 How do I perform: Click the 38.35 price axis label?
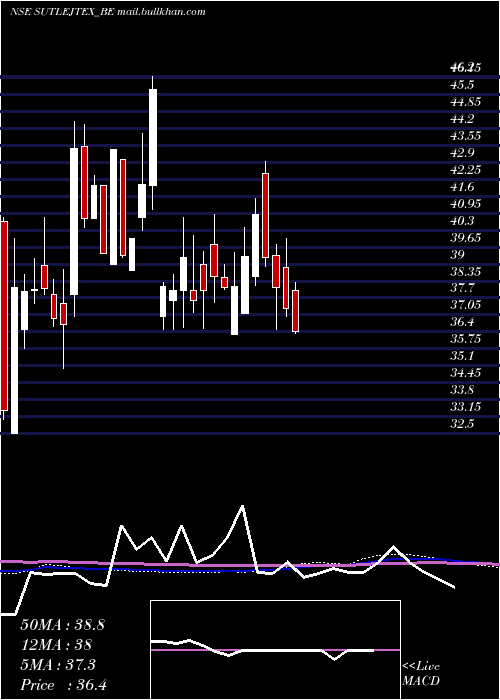[x=466, y=272]
